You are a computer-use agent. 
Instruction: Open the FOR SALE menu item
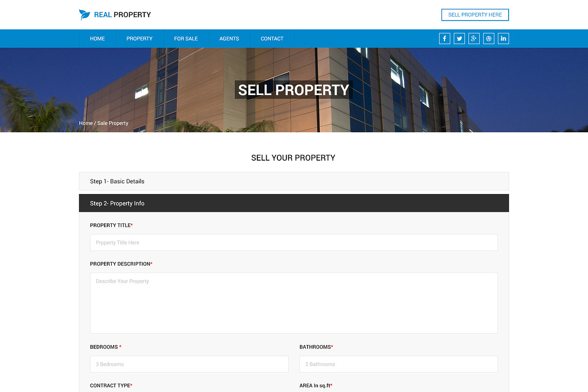pyautogui.click(x=186, y=39)
